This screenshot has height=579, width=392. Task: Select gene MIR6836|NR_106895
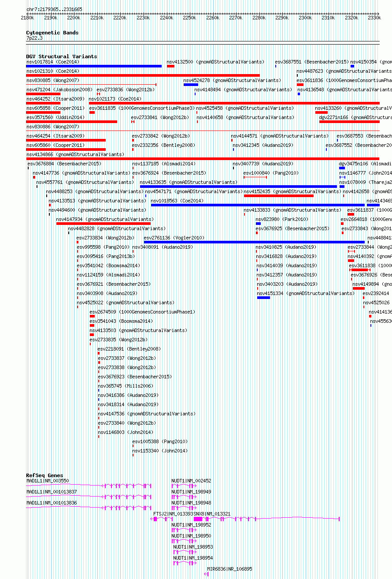[x=230, y=569]
